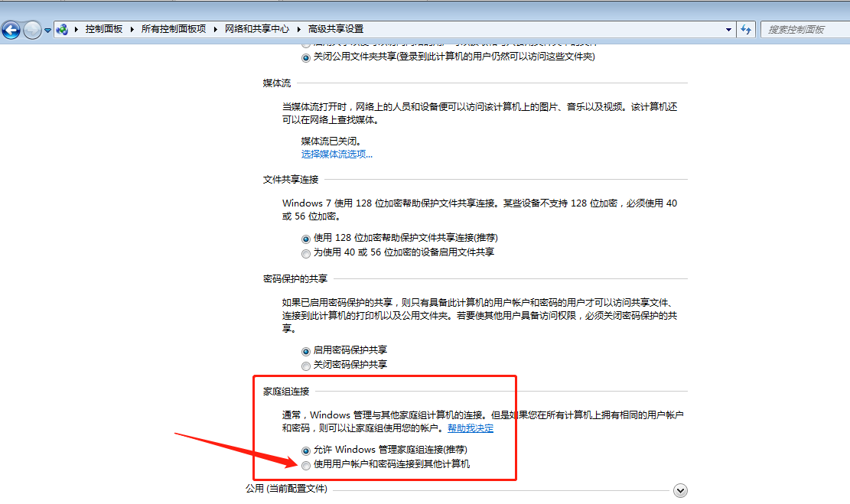Click the back navigation arrow
Screen dimensions: 850x504
11,29
